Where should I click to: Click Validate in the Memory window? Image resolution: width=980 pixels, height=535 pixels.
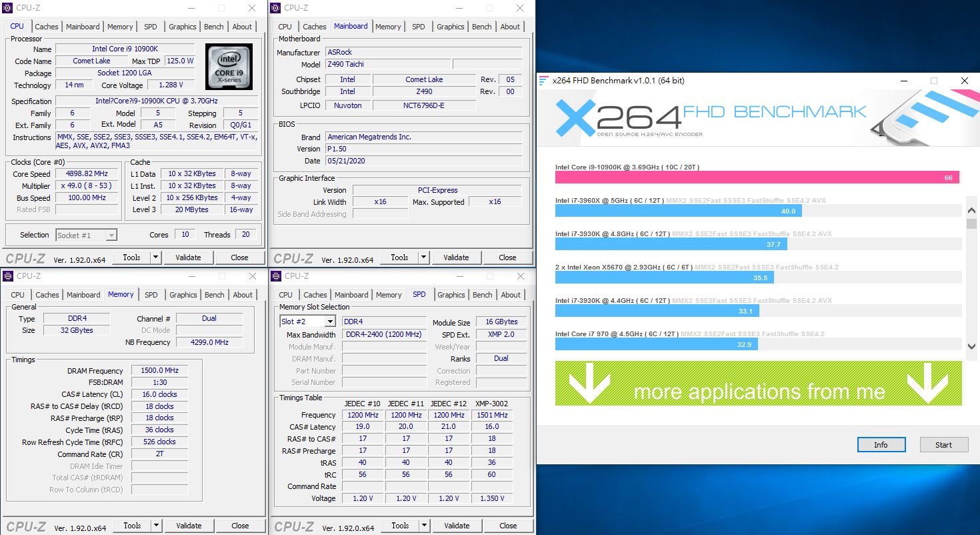tap(189, 526)
